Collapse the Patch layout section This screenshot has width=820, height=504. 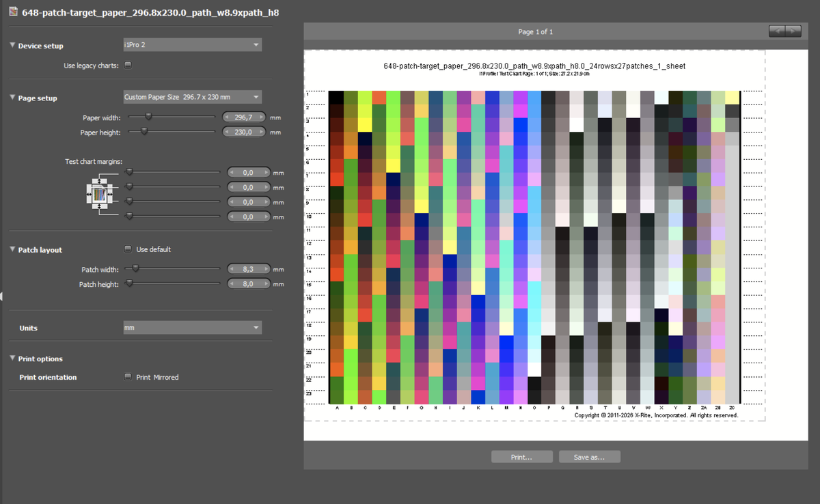[13, 250]
